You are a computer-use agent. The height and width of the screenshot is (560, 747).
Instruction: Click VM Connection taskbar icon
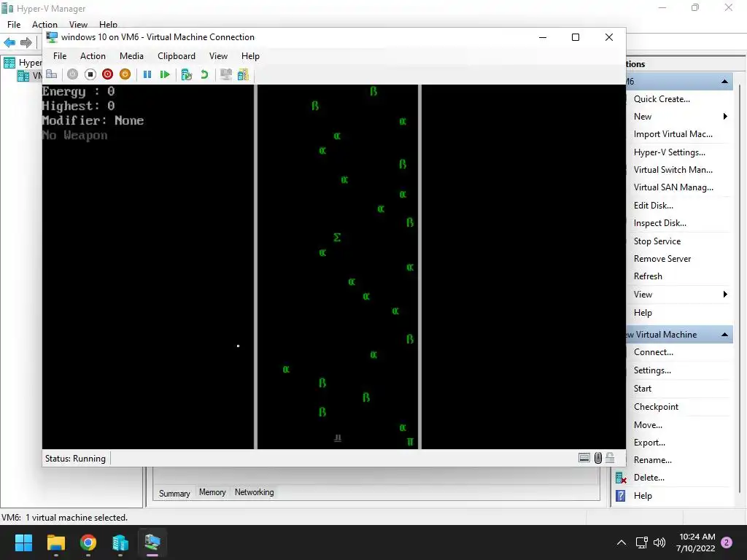tap(152, 542)
